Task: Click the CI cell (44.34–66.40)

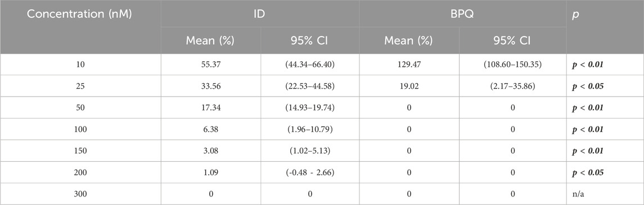Action: [x=310, y=65]
